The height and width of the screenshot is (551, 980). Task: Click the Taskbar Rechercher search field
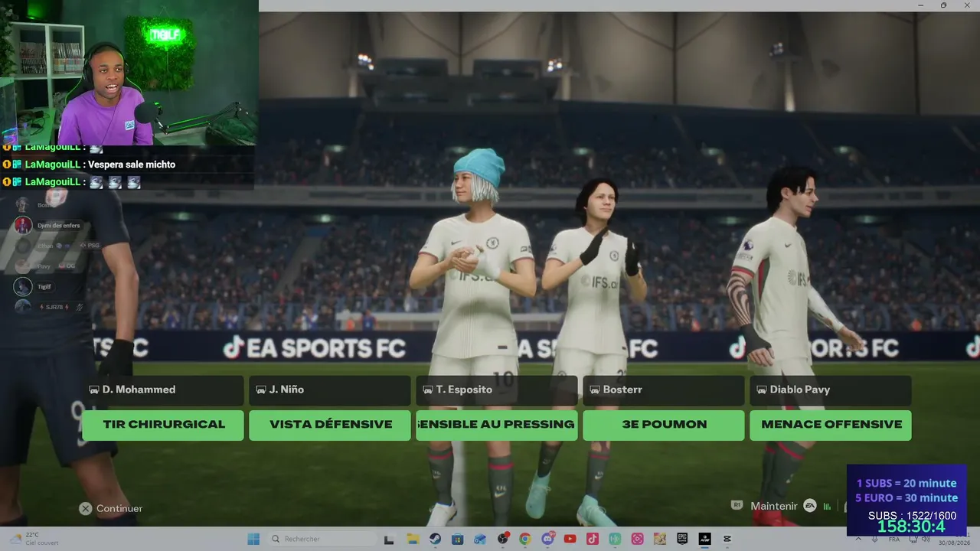[322, 539]
